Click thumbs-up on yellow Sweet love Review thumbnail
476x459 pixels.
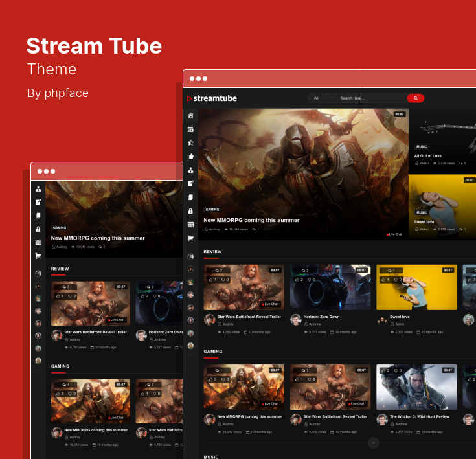pyautogui.click(x=383, y=280)
